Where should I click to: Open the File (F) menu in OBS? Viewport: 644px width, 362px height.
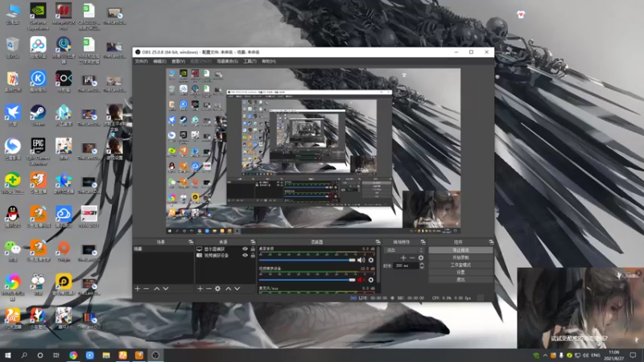click(142, 61)
